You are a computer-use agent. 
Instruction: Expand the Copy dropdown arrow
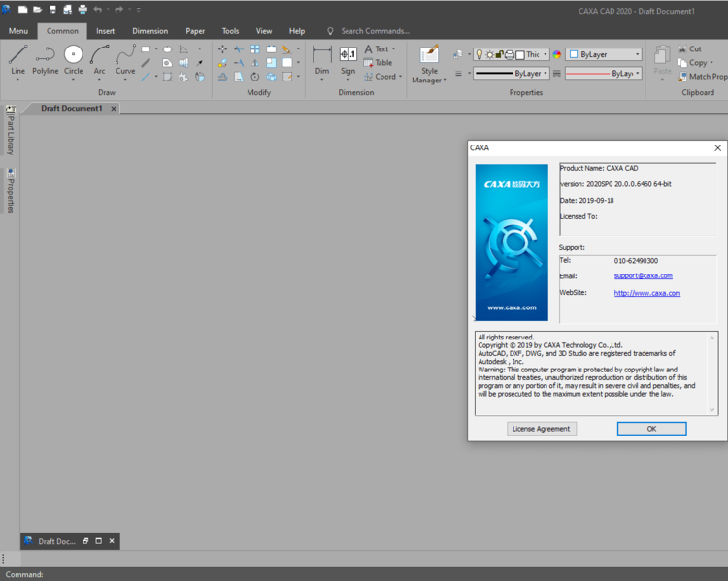(x=711, y=63)
